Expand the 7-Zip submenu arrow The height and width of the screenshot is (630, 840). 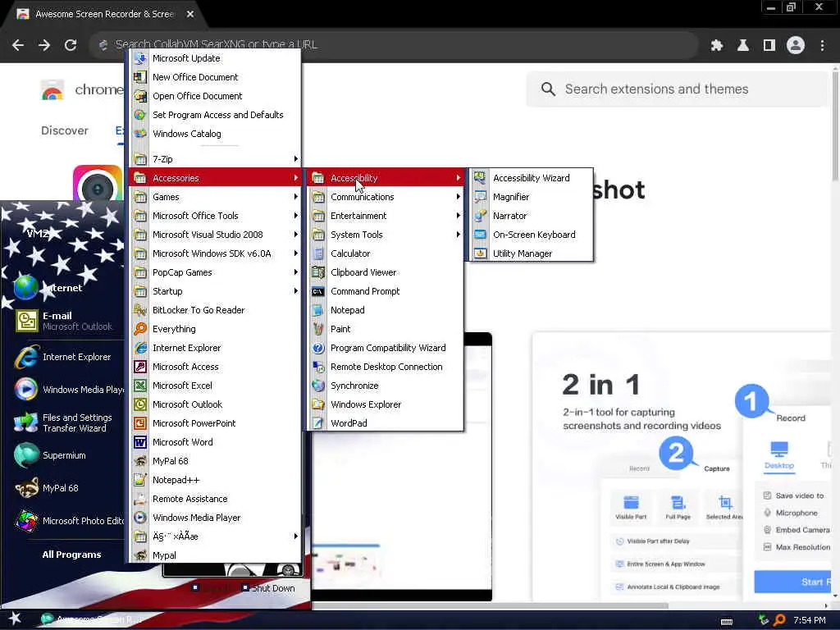(x=295, y=158)
